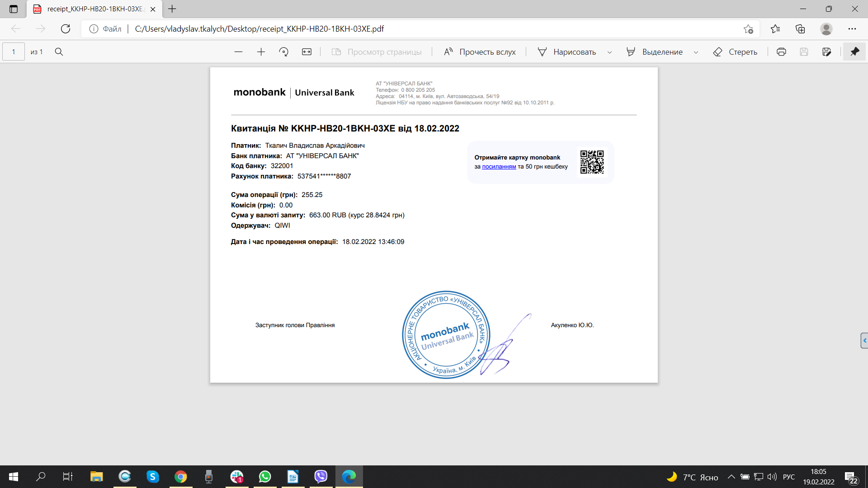
Task: Expand the Нарисовать options dropdown
Action: point(609,52)
